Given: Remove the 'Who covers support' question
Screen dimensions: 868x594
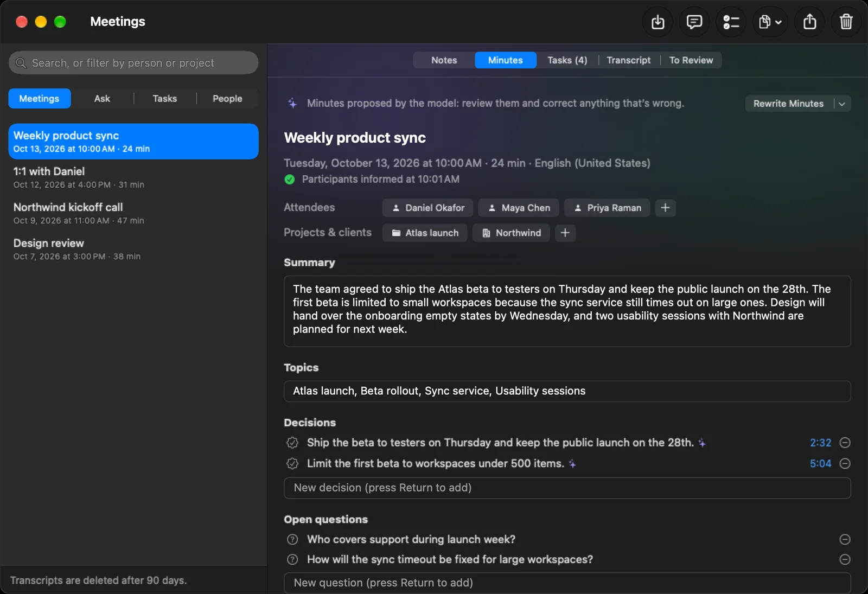Looking at the screenshot, I should coord(845,539).
